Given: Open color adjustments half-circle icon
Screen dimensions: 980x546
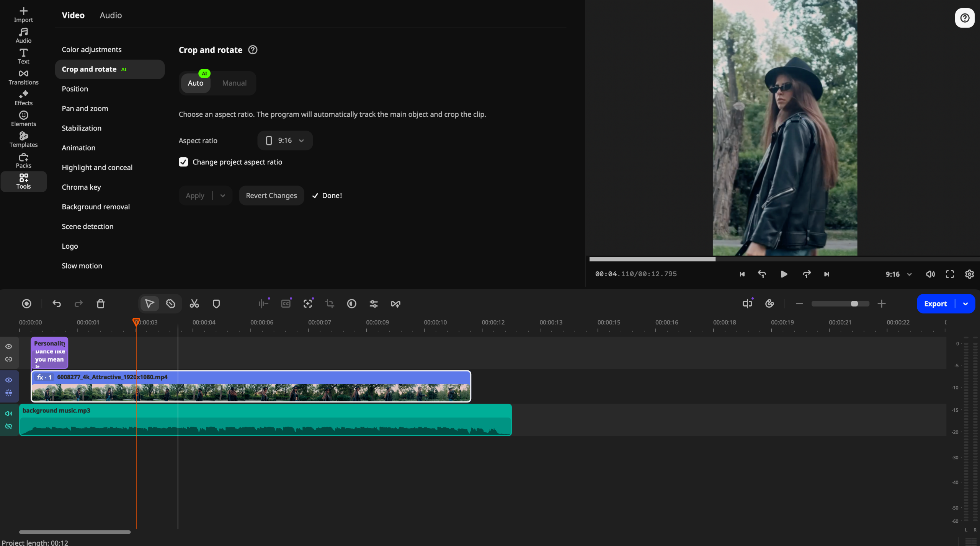Looking at the screenshot, I should pos(352,304).
